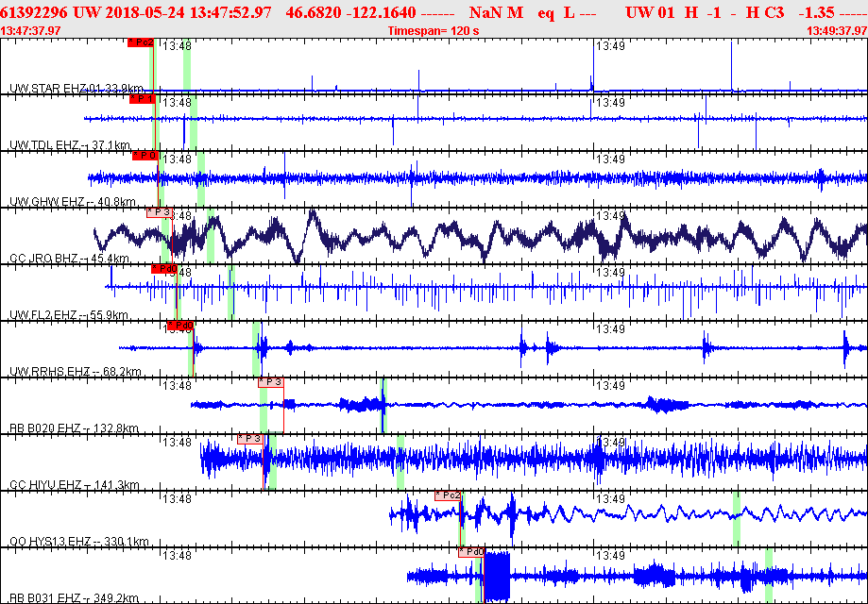The height and width of the screenshot is (604, 868).
Task: Click the Timespan= 120 s header text
Action: pyautogui.click(x=434, y=31)
